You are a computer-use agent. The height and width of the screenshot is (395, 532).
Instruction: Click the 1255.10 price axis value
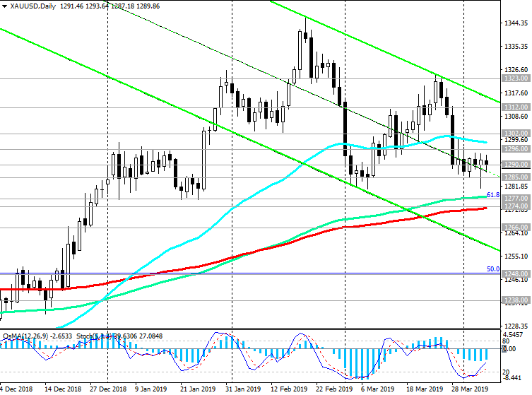[x=516, y=257]
